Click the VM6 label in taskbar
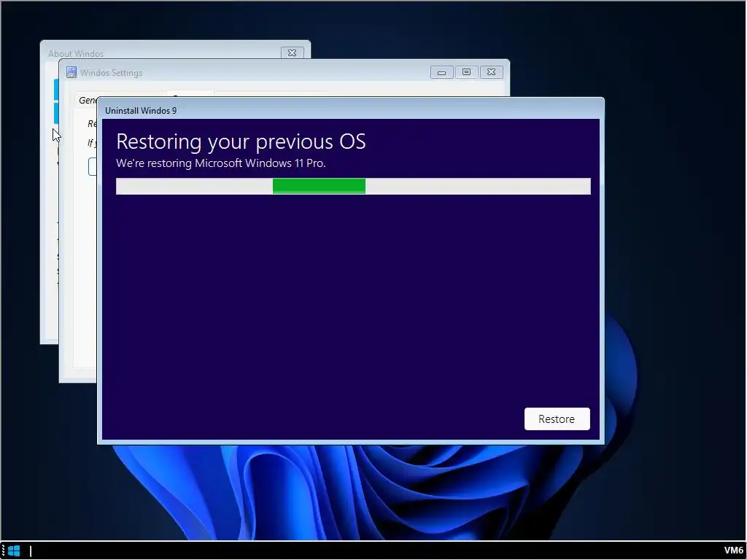Screen dimensions: 747x560 (x=734, y=551)
